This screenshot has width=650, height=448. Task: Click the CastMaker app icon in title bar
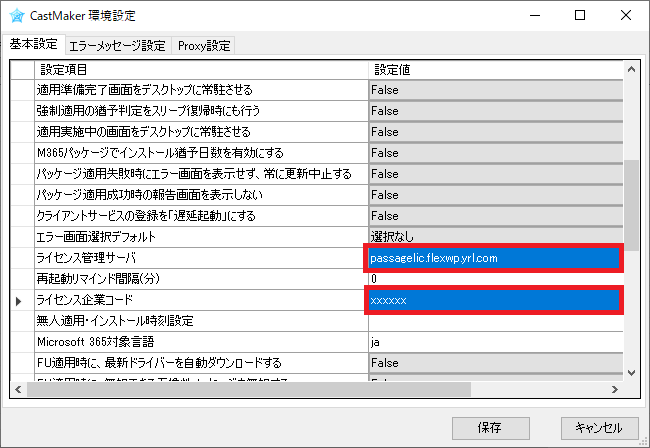[17, 16]
